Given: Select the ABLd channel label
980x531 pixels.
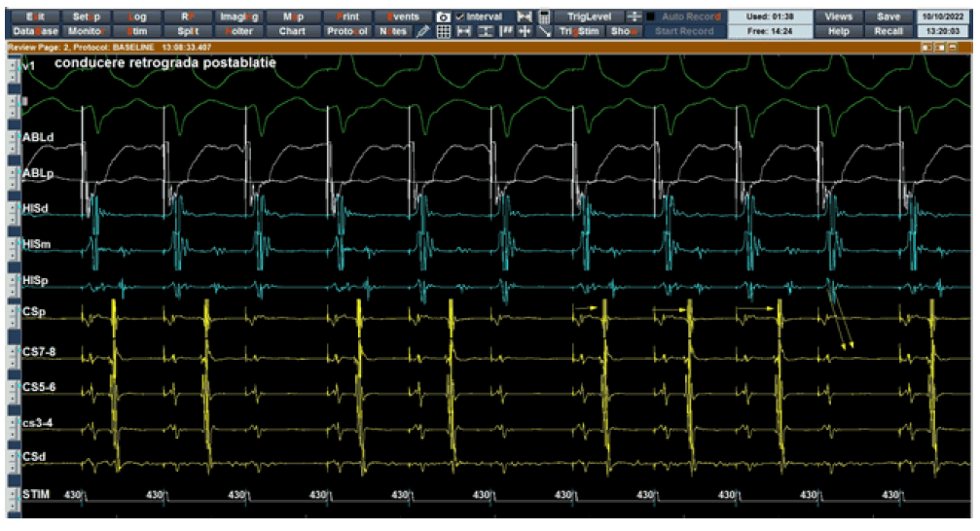Looking at the screenshot, I should (38, 137).
